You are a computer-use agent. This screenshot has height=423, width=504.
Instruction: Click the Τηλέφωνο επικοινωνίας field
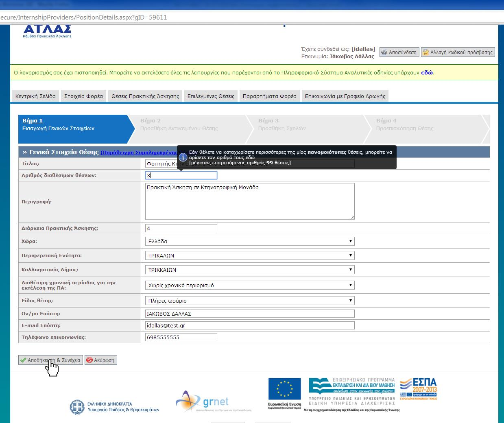point(181,337)
